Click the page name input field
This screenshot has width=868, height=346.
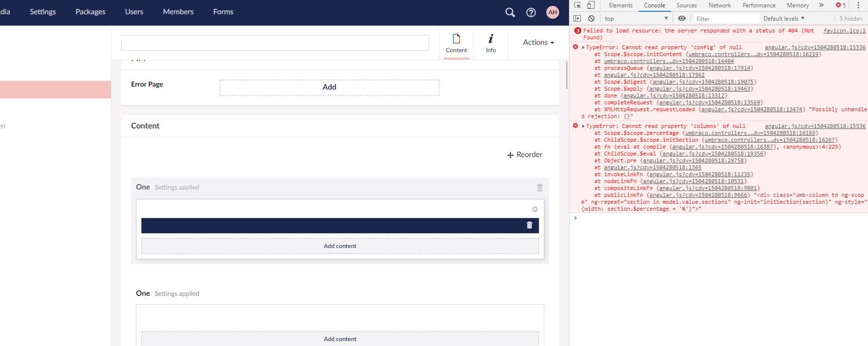(275, 43)
